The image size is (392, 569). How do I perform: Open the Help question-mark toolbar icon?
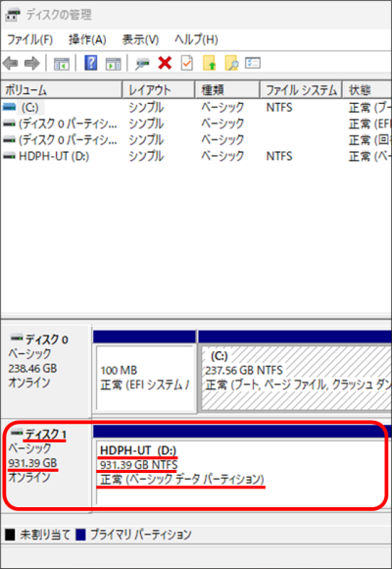tap(91, 64)
